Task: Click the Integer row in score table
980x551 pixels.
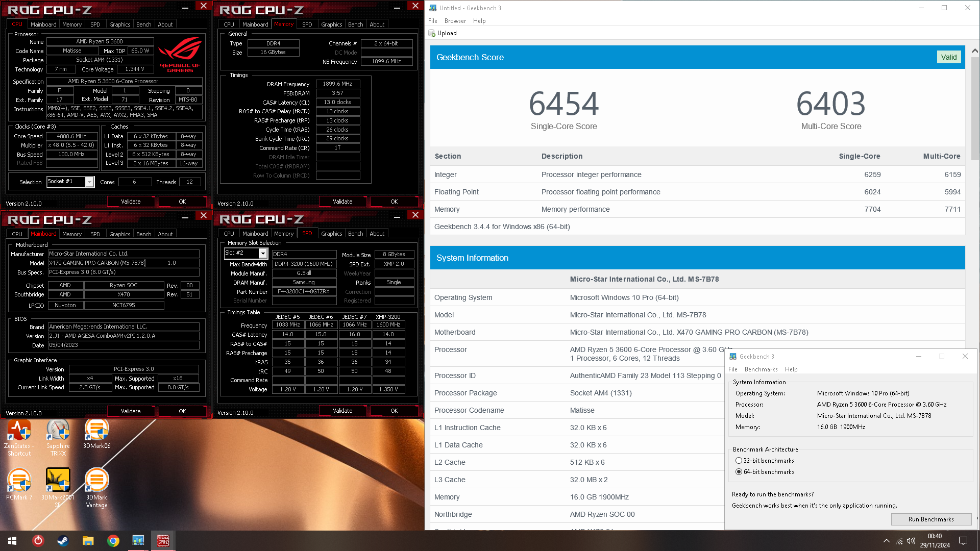Action: [697, 174]
